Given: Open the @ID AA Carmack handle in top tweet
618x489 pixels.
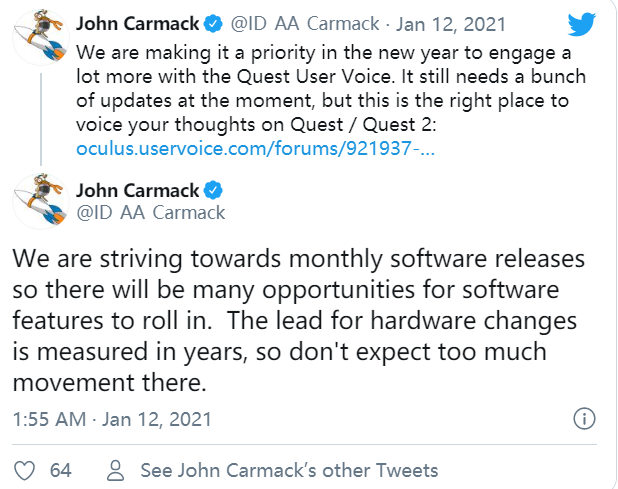Looking at the screenshot, I should [305, 21].
